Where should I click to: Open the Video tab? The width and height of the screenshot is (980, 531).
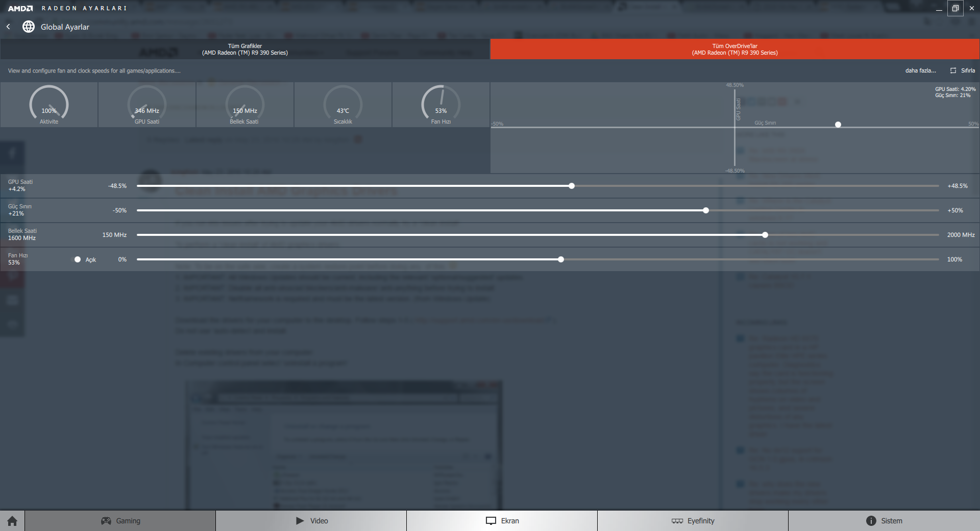coord(311,521)
